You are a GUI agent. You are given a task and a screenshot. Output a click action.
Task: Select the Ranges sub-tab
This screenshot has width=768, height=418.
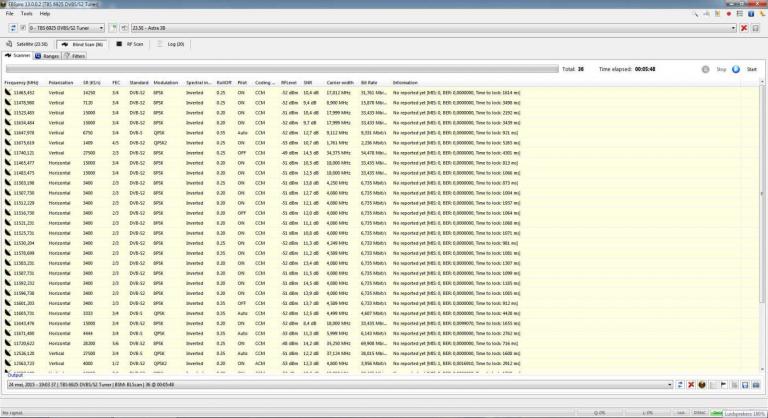[50, 56]
